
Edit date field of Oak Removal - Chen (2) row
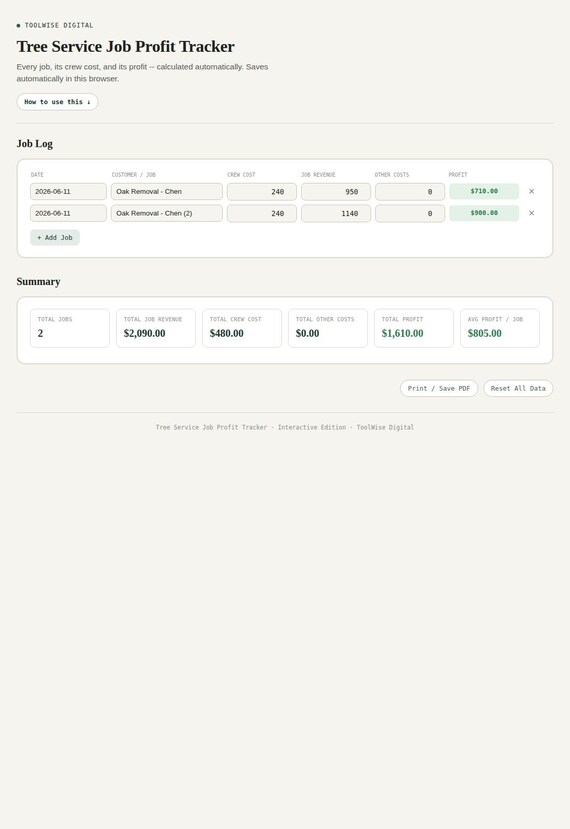68,214
